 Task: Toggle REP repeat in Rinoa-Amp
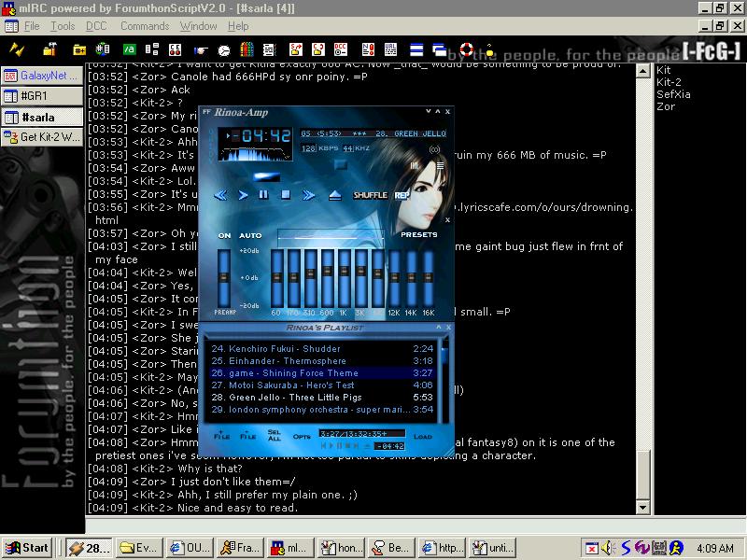click(402, 195)
